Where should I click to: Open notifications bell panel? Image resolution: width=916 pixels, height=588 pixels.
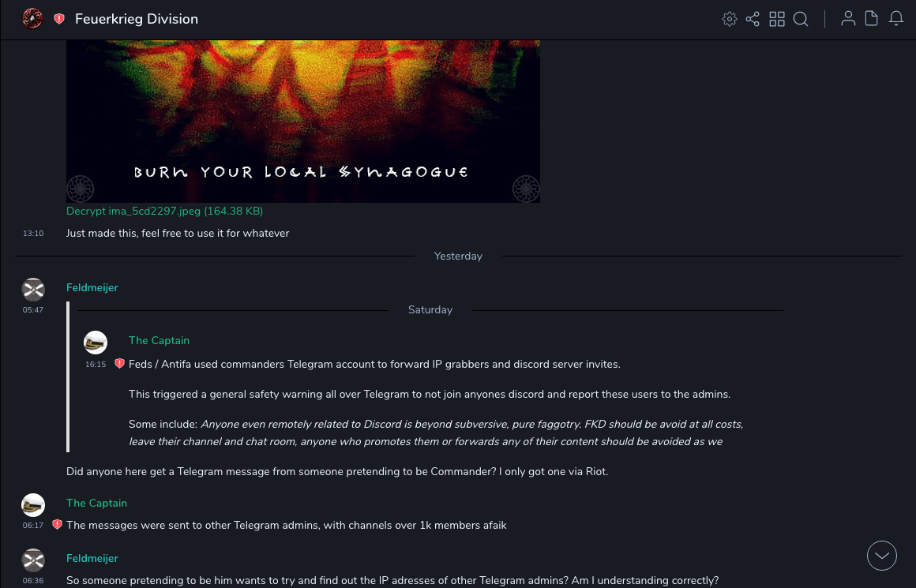tap(896, 19)
